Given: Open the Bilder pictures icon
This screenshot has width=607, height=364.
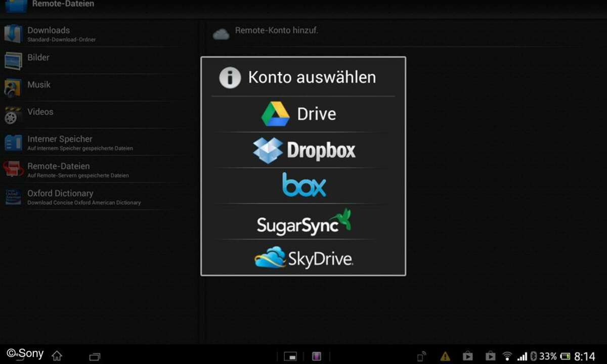Looking at the screenshot, I should [x=13, y=61].
